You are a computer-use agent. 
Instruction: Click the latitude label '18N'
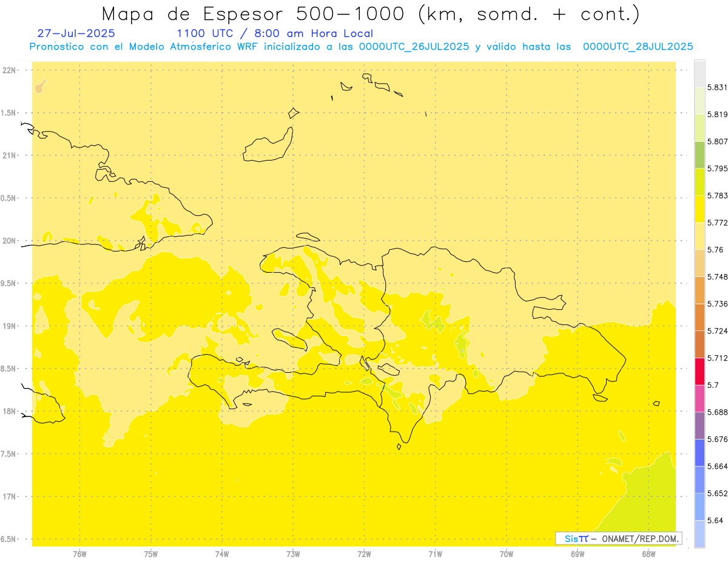(9, 412)
